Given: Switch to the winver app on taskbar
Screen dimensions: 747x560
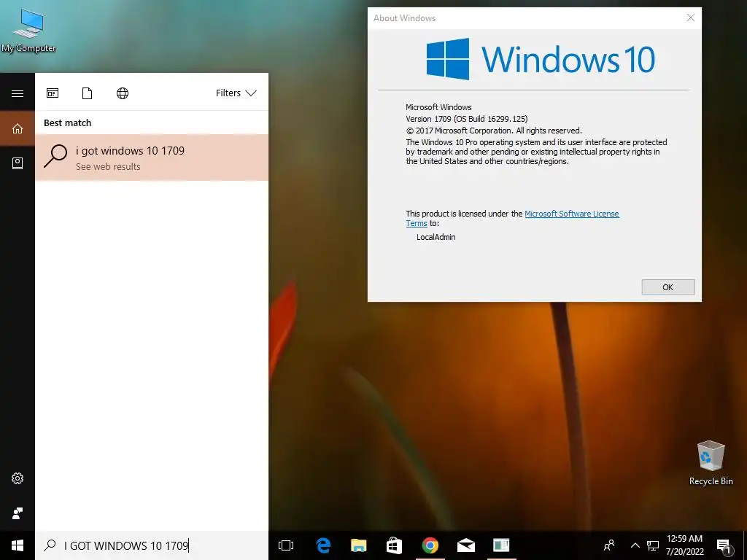Looking at the screenshot, I should (501, 545).
